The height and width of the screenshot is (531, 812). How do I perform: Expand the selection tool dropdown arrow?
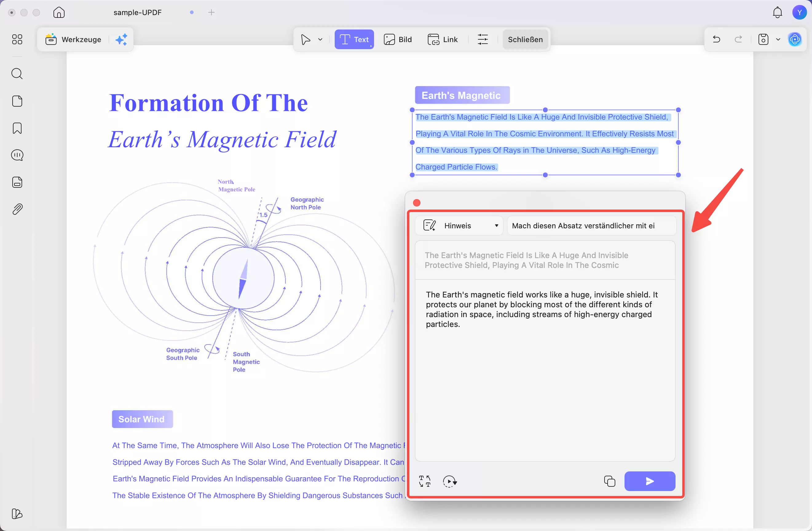(320, 39)
